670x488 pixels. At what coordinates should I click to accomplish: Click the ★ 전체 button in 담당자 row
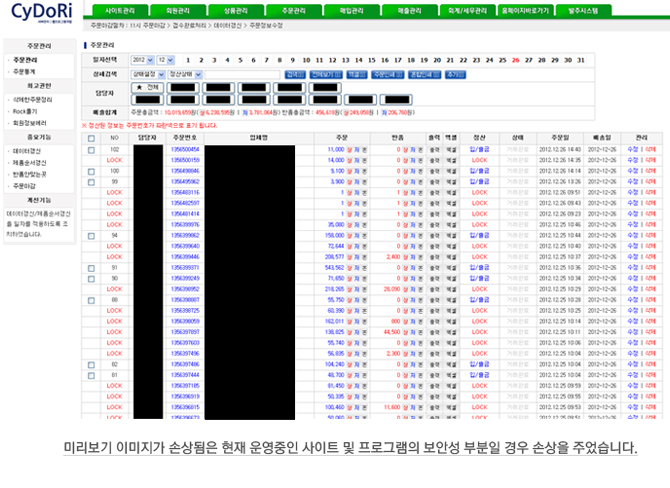pos(148,87)
